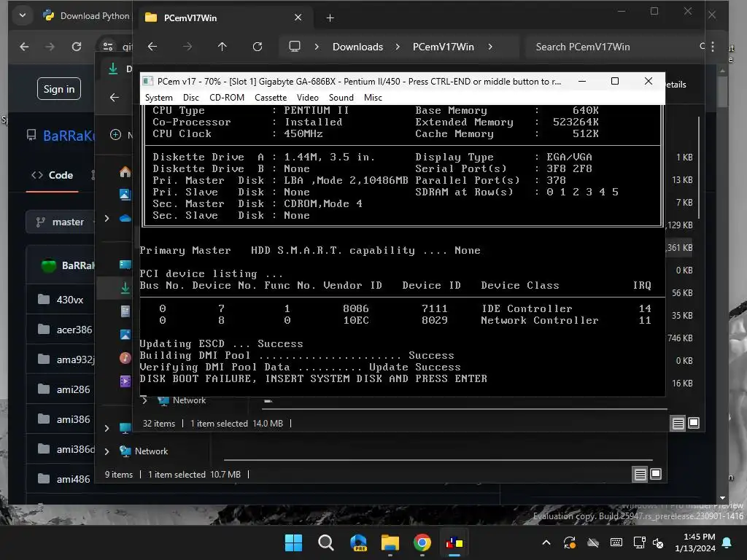
Task: Refresh the PCemV17Win Explorer folder
Action: (x=258, y=47)
